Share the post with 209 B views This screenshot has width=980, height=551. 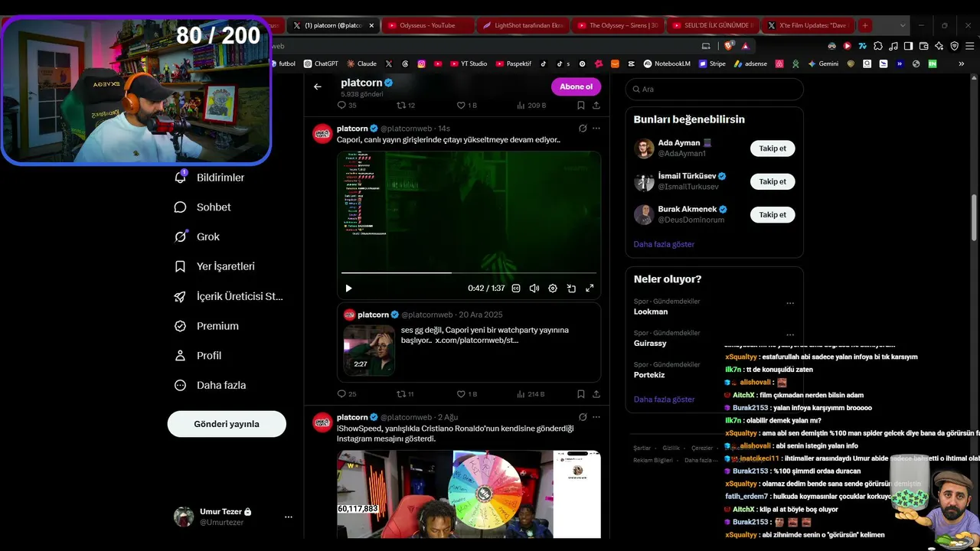point(596,105)
